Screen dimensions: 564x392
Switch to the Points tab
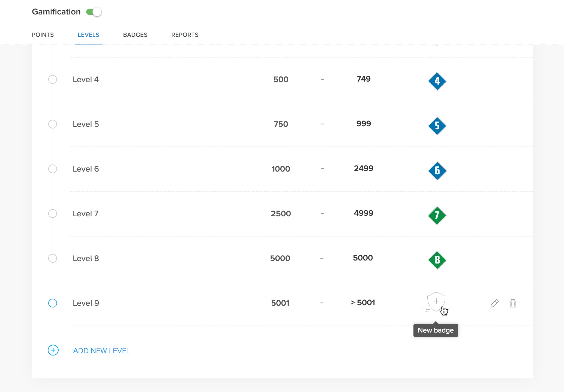pyautogui.click(x=43, y=35)
